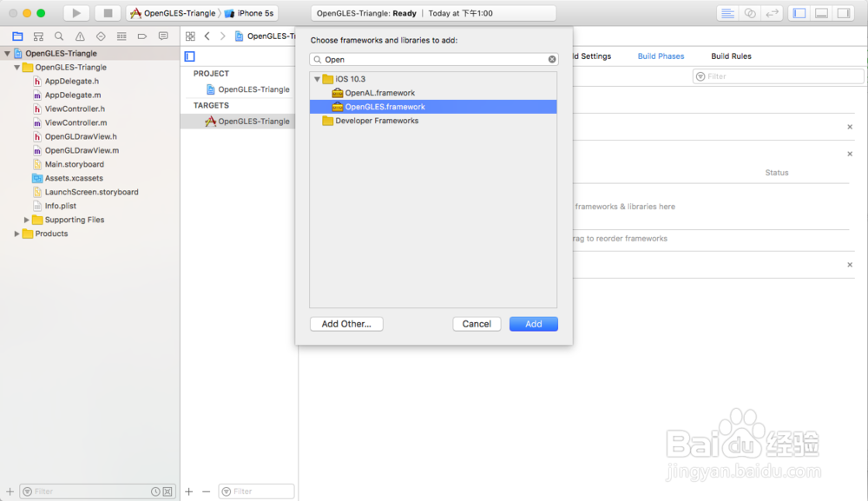The width and height of the screenshot is (868, 501).
Task: Open the Project navigator folder icon
Action: pos(17,36)
